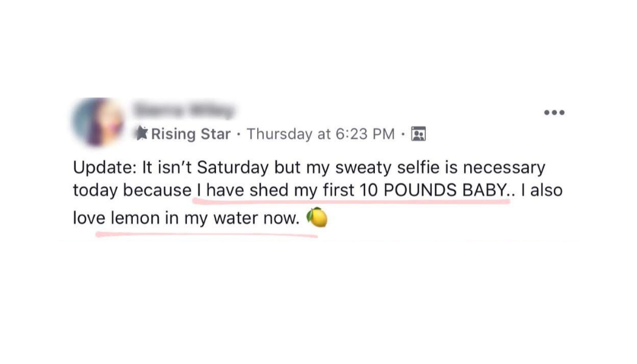
Task: Click the word "today" in the post
Action: pyautogui.click(x=95, y=190)
